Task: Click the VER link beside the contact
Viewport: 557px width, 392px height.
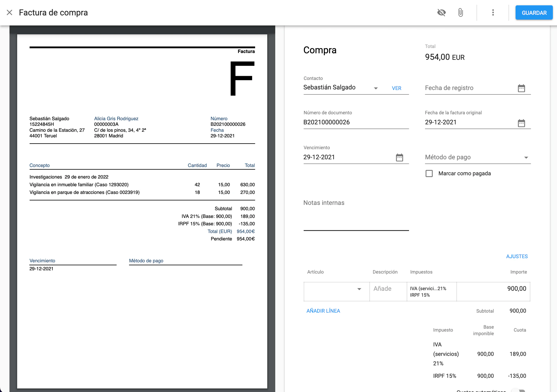Action: pyautogui.click(x=396, y=88)
